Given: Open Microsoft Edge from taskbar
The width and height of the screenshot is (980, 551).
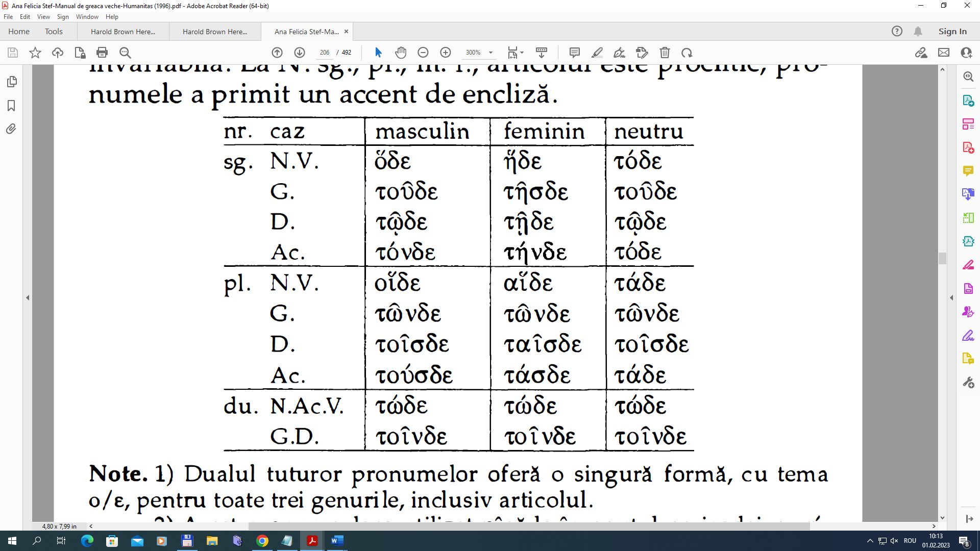Looking at the screenshot, I should tap(87, 541).
